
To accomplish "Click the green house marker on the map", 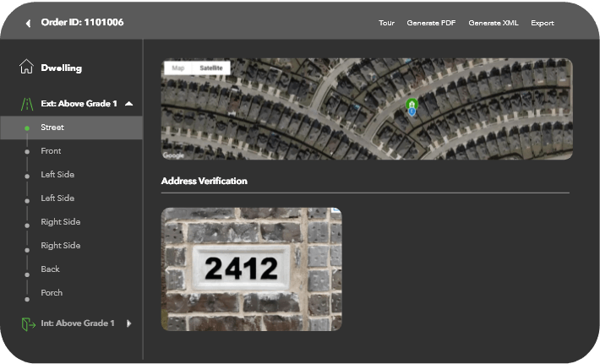I will [412, 104].
